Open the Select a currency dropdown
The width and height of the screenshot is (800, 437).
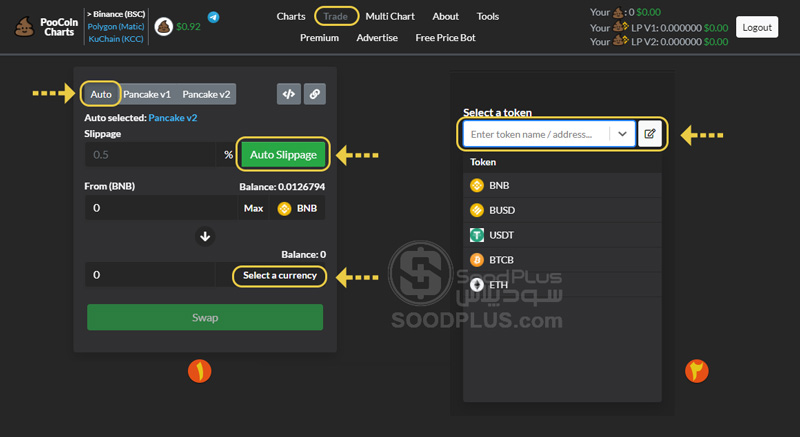280,276
